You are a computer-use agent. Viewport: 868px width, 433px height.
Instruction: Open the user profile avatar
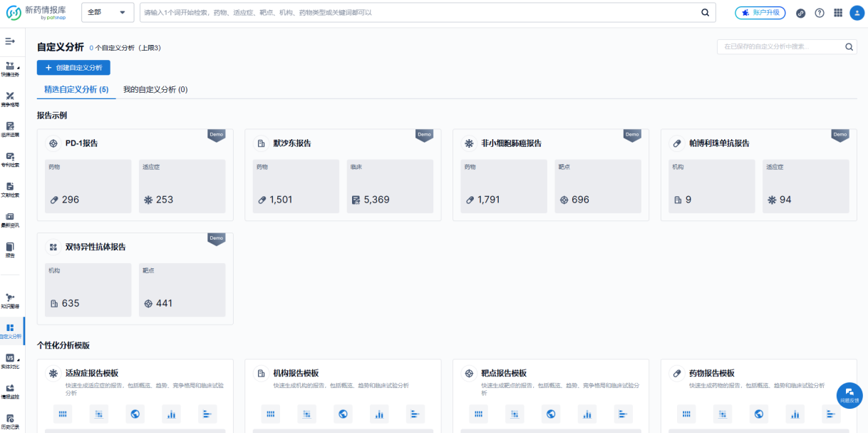[856, 13]
